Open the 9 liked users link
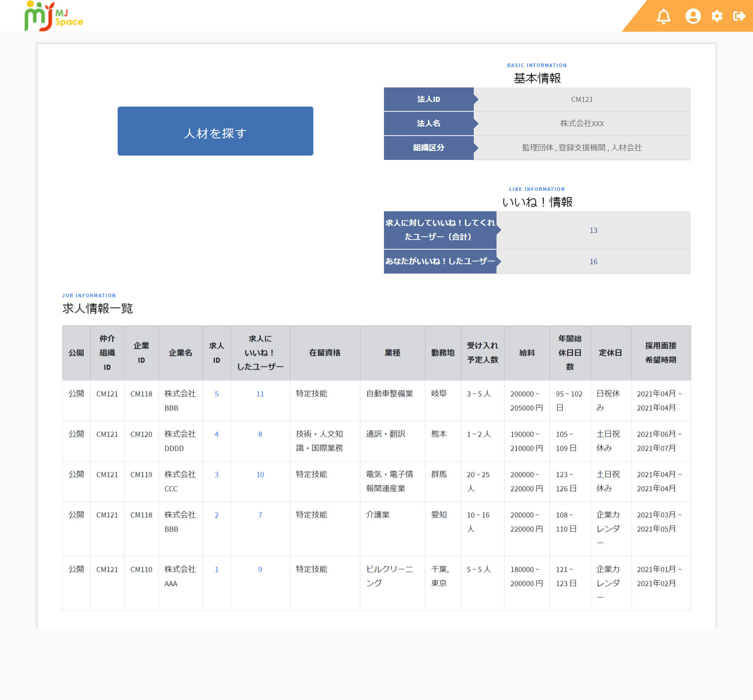The width and height of the screenshot is (753, 700). click(260, 569)
